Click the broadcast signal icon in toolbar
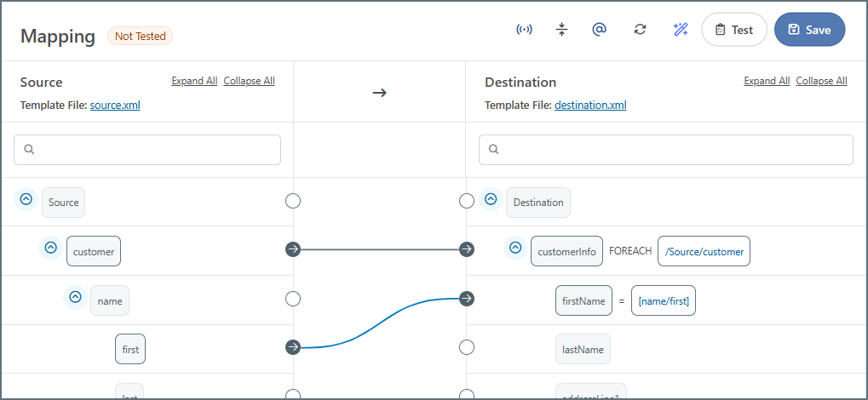 (x=525, y=30)
